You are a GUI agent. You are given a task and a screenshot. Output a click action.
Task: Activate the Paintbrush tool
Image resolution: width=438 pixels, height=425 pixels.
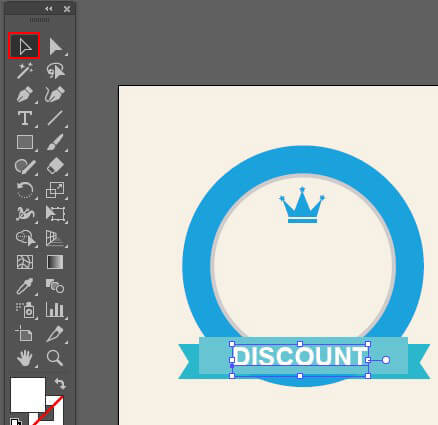click(55, 142)
